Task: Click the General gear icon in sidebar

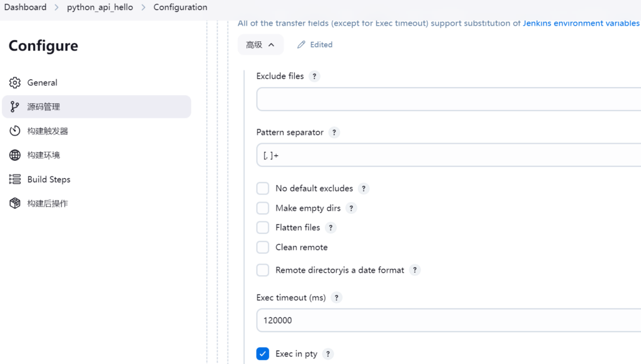Action: (15, 83)
